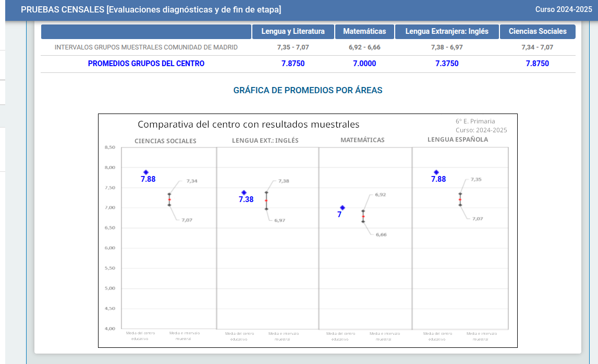Select the blue diamond marker under Lengua Española
The width and height of the screenshot is (598, 364).
tap(436, 172)
